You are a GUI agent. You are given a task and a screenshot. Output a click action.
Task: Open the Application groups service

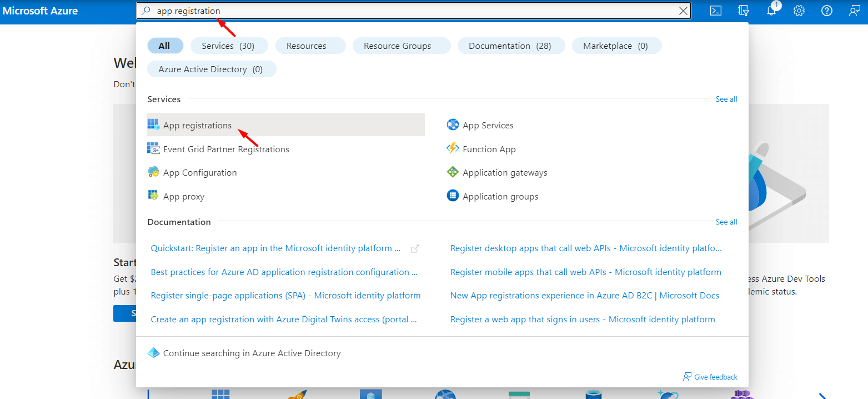500,196
